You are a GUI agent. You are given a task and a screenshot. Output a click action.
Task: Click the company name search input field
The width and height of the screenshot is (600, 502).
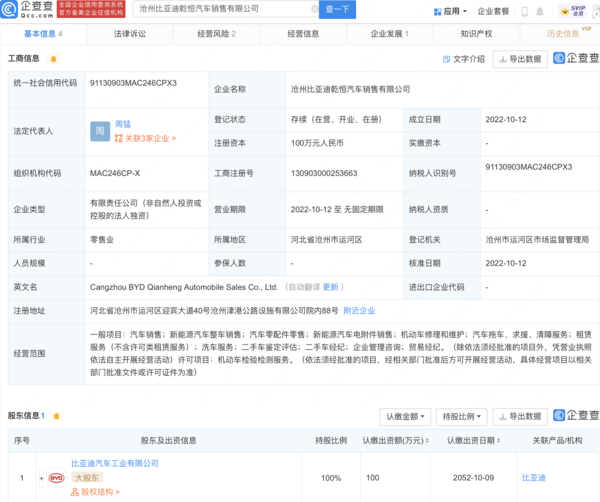coord(226,9)
